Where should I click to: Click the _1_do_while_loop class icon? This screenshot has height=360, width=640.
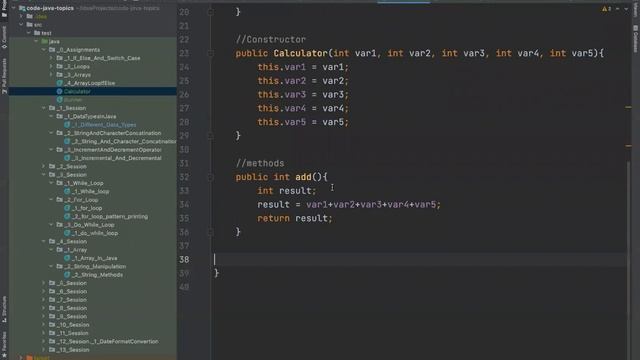pos(67,233)
